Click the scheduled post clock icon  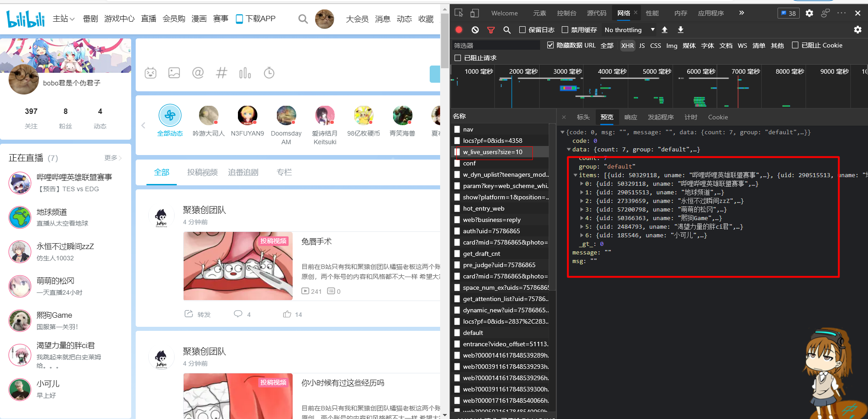[x=269, y=73]
